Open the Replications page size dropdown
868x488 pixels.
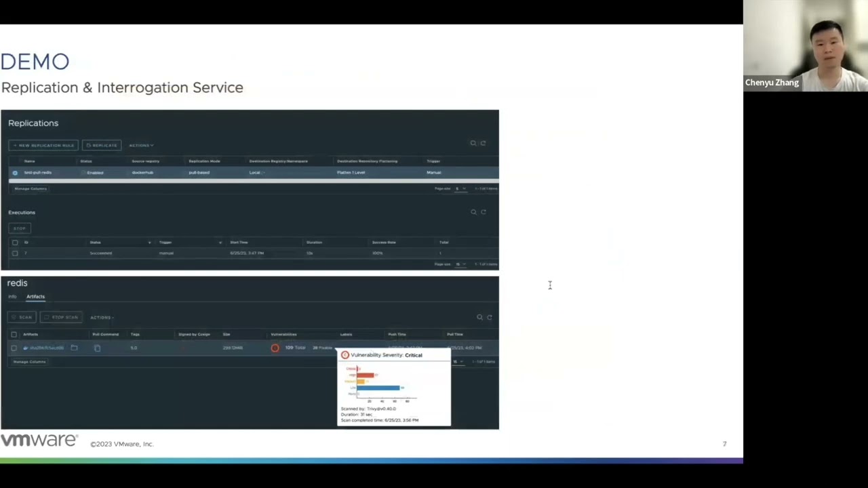(x=460, y=188)
